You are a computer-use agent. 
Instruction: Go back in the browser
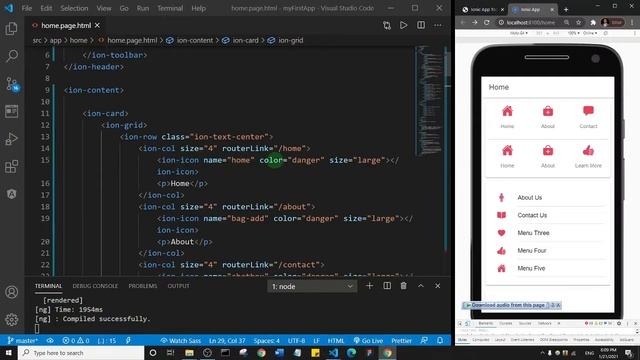pos(463,22)
